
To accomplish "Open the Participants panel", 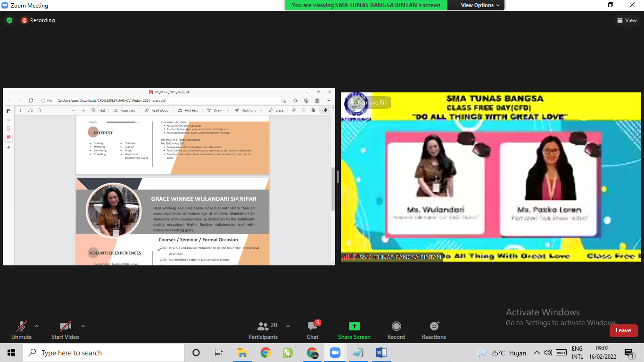I will (263, 330).
